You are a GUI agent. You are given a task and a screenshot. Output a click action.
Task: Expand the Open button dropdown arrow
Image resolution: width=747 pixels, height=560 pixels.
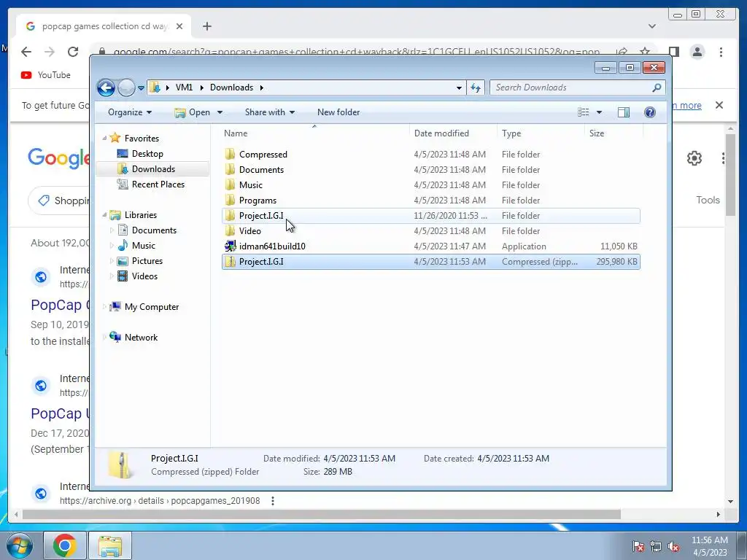click(x=220, y=112)
